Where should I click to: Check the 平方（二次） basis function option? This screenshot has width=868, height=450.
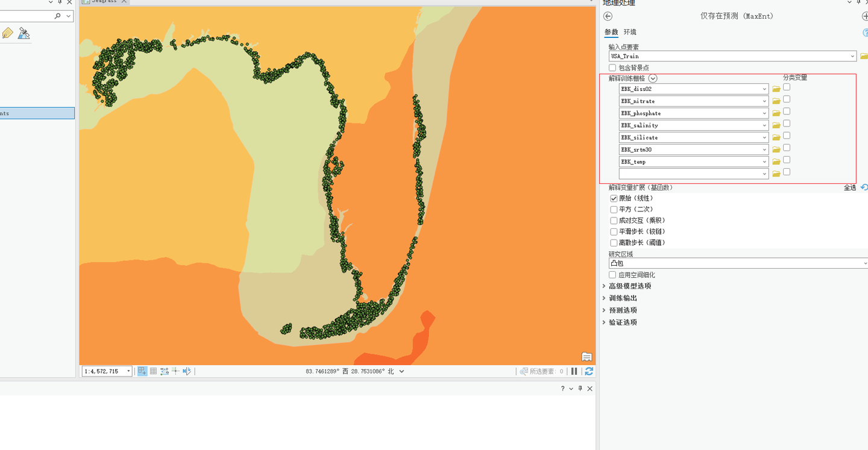(x=613, y=209)
